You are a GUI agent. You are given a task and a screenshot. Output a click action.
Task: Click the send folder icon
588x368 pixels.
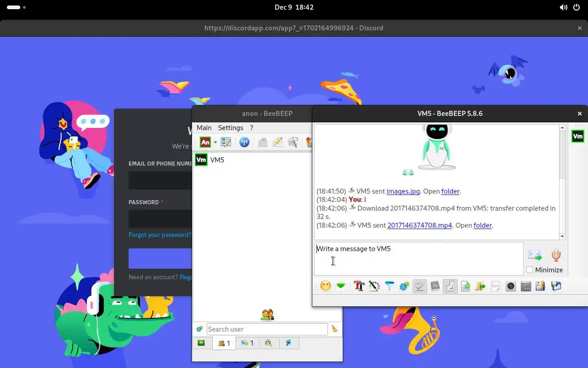click(481, 286)
